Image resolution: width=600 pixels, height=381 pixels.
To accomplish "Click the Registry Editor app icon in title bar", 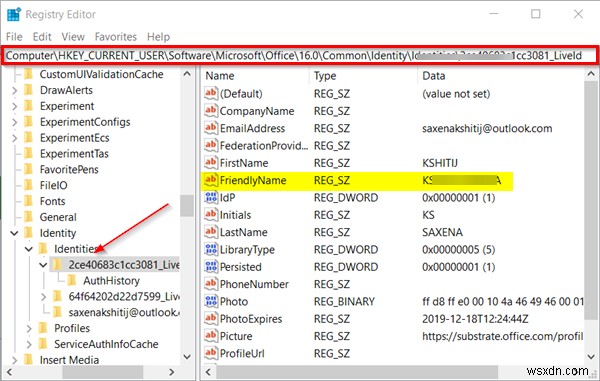I will click(x=14, y=15).
